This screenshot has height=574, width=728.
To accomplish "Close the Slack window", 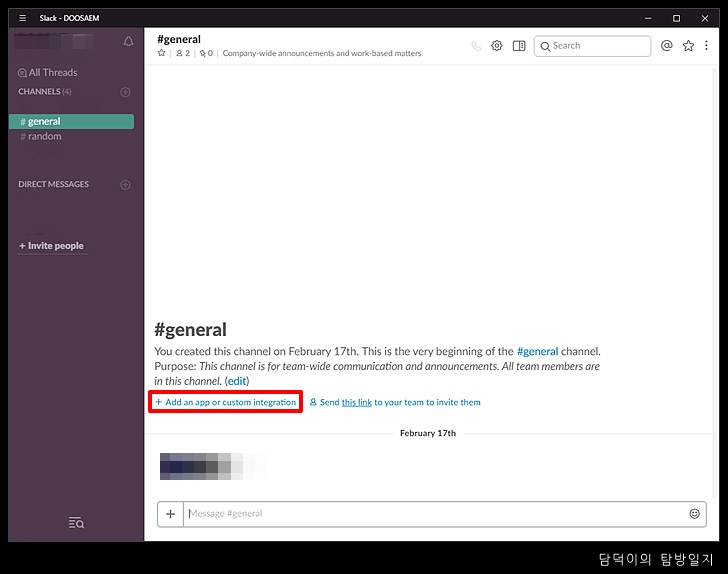I will (x=705, y=18).
